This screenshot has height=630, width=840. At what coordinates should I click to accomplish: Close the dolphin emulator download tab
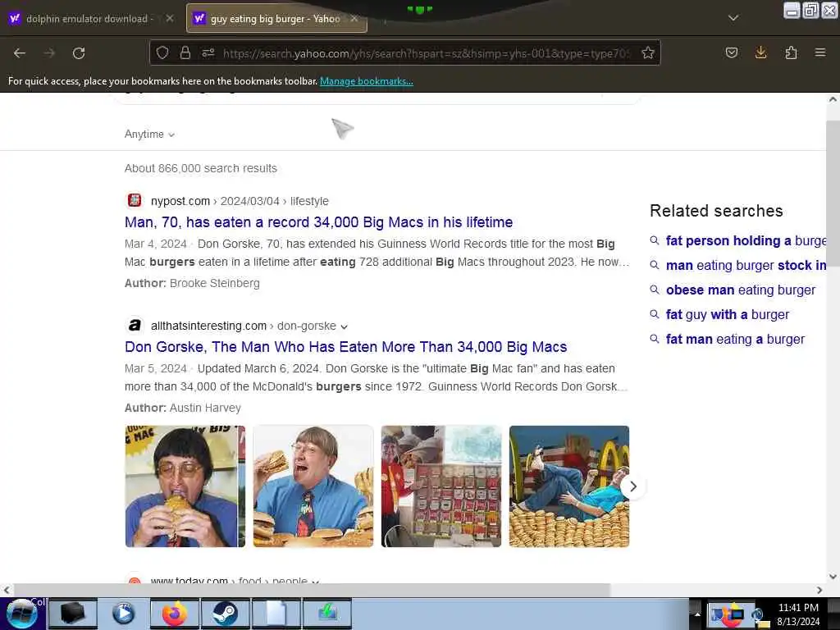click(169, 18)
